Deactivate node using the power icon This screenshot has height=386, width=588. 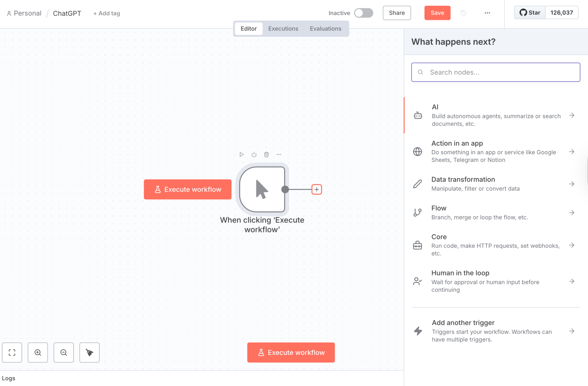(x=254, y=155)
